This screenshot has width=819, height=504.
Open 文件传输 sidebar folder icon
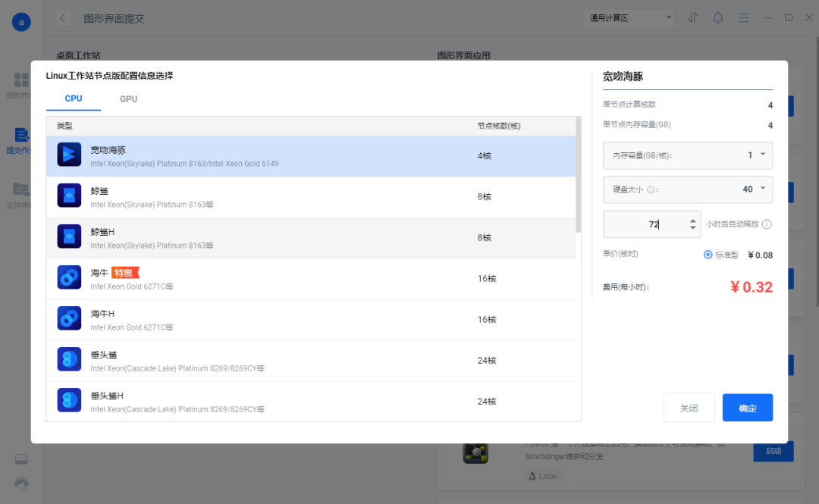[21, 189]
